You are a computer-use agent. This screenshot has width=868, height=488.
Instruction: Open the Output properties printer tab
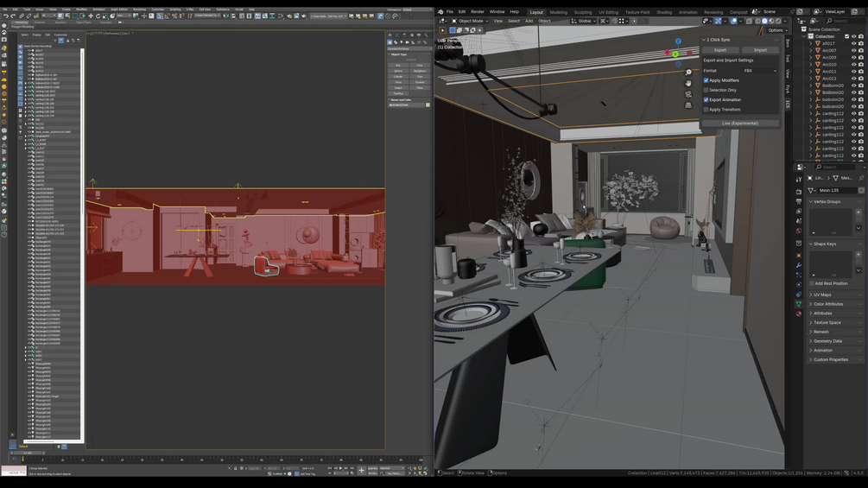pos(798,201)
